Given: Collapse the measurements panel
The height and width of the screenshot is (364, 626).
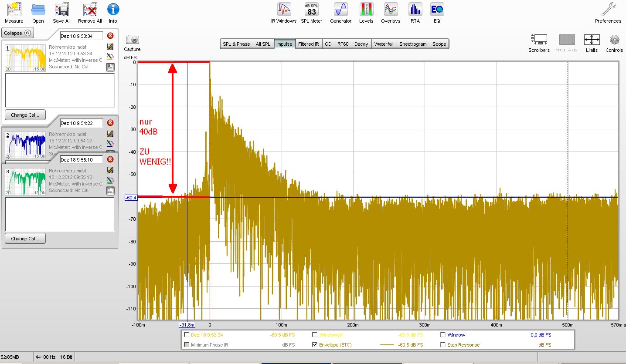Looking at the screenshot, I should (x=18, y=33).
